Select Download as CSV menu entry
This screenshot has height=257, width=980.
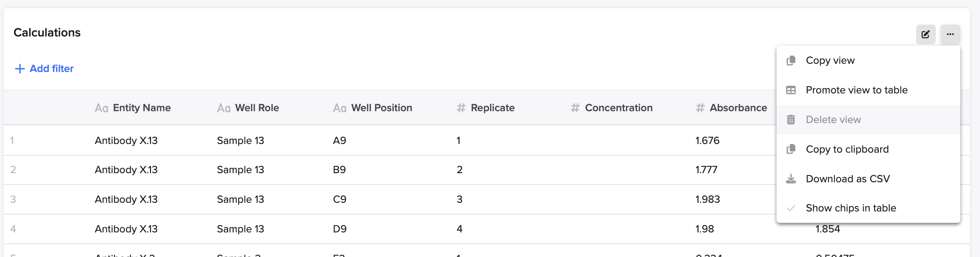pyautogui.click(x=868, y=179)
